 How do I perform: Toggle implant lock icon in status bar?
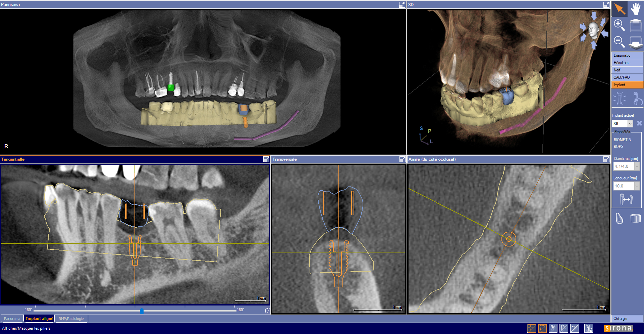[589, 328]
